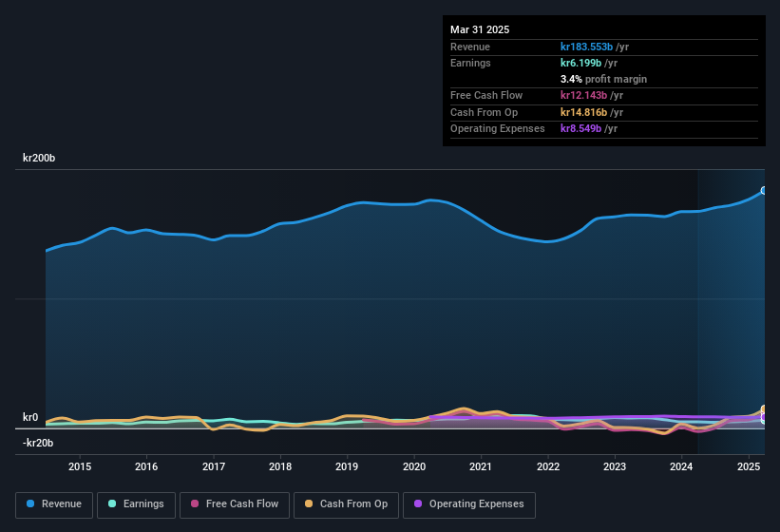
Task: Click the kr12.143b free cash flow value
Action: click(583, 95)
